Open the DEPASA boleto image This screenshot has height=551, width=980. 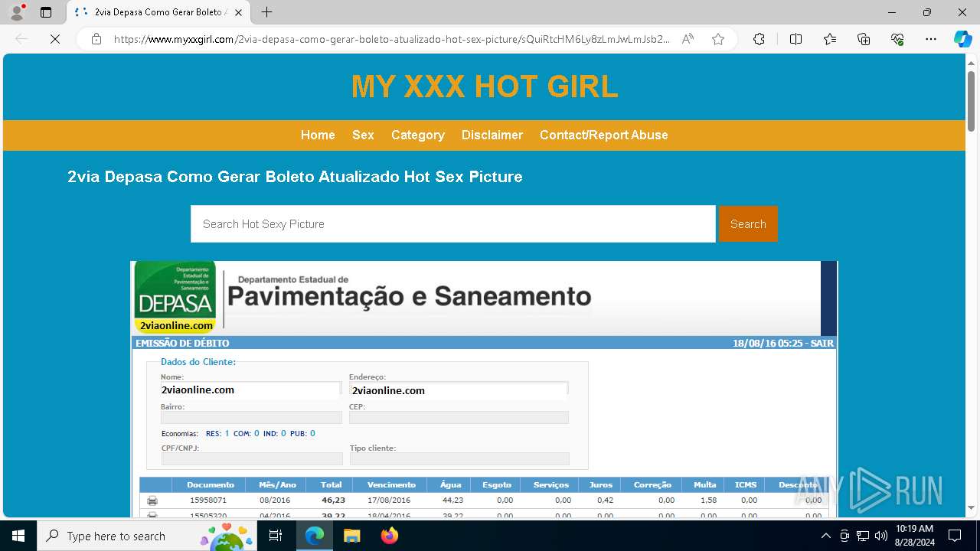click(x=484, y=390)
